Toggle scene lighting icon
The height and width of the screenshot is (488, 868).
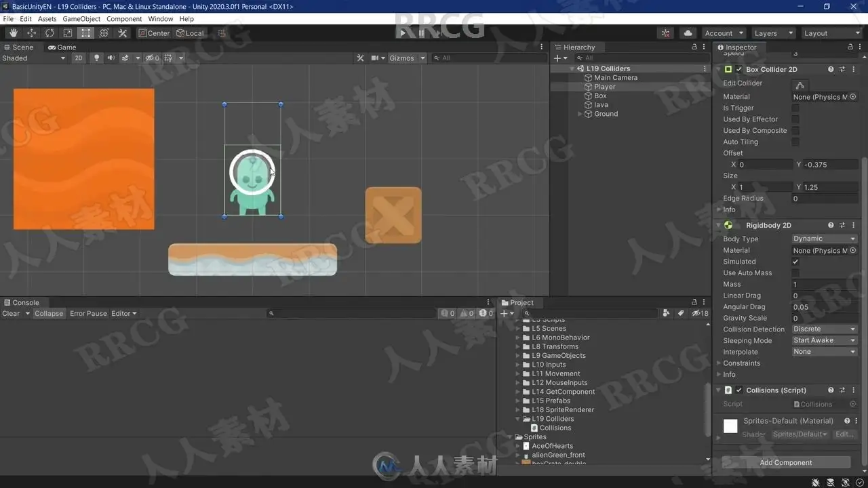click(97, 58)
